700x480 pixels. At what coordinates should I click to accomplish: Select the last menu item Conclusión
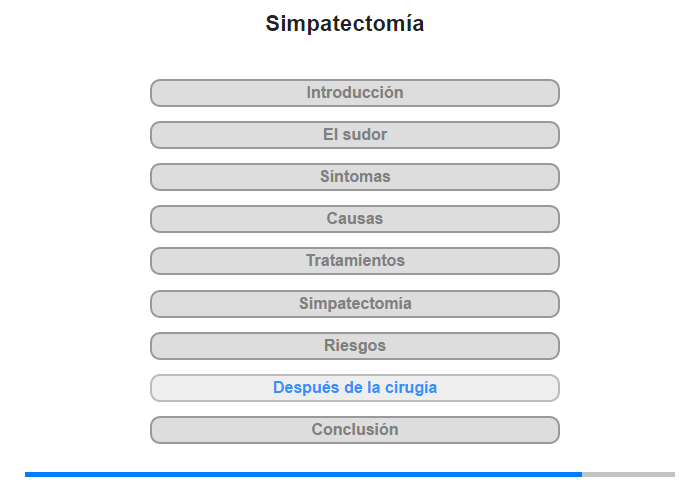[x=354, y=430]
